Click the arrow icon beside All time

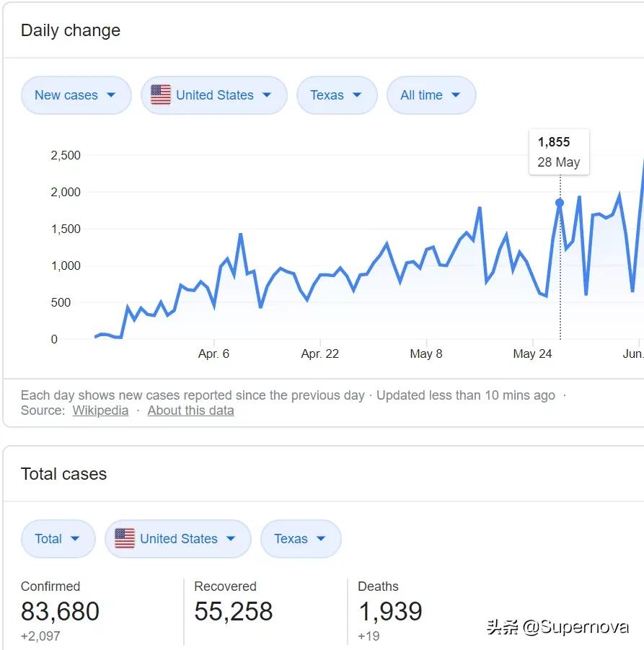coord(456,95)
